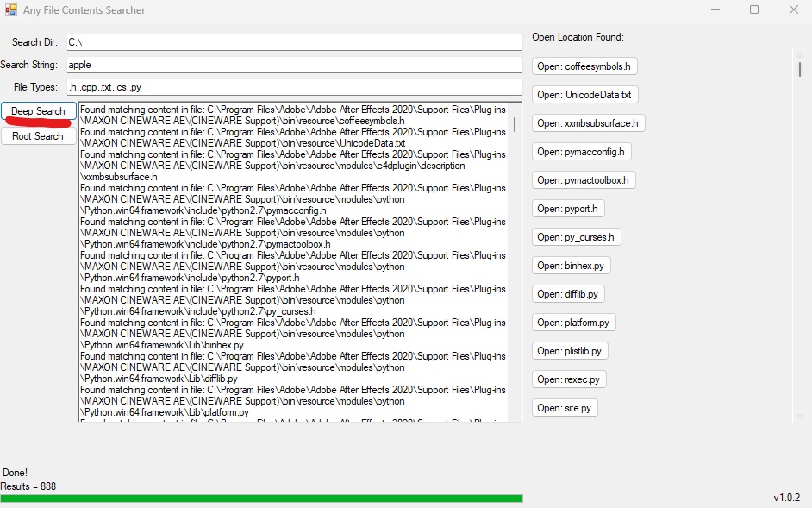Click the File Types input field

(x=293, y=86)
